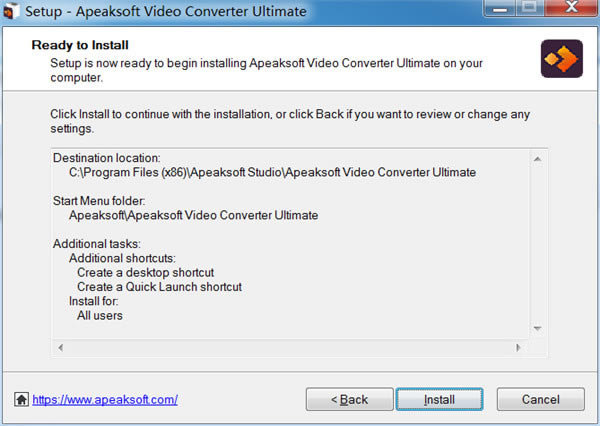Open the apeaksoft.com website link
This screenshot has width=600, height=426.
pos(105,400)
